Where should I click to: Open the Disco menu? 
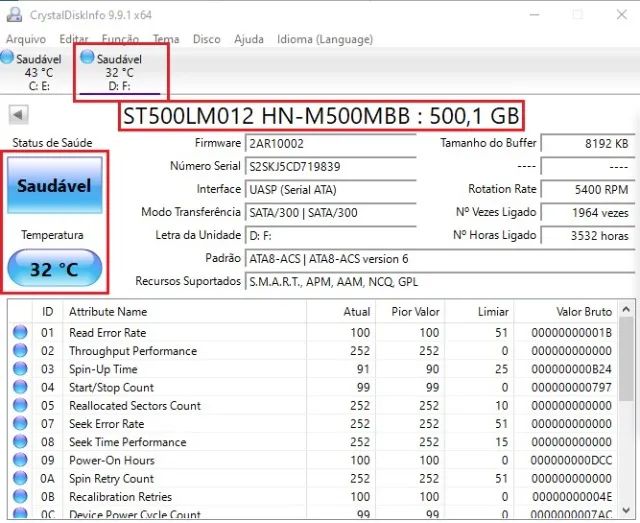point(207,39)
